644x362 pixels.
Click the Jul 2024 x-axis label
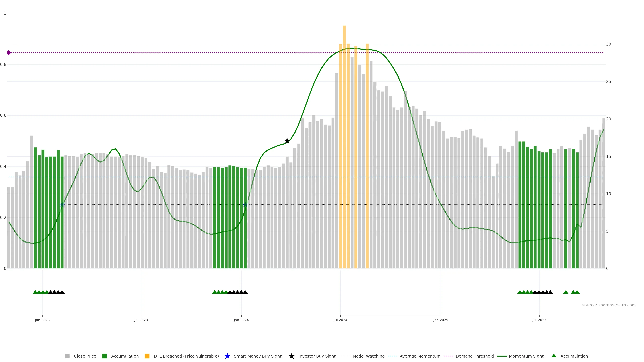[x=340, y=320]
